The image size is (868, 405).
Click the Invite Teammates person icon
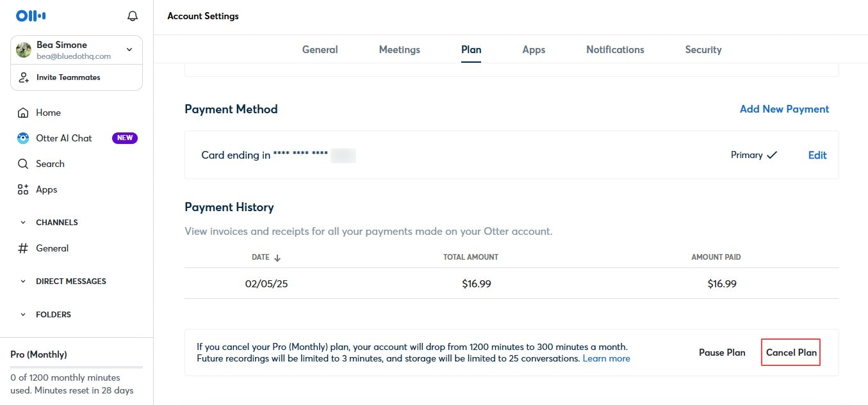(24, 77)
